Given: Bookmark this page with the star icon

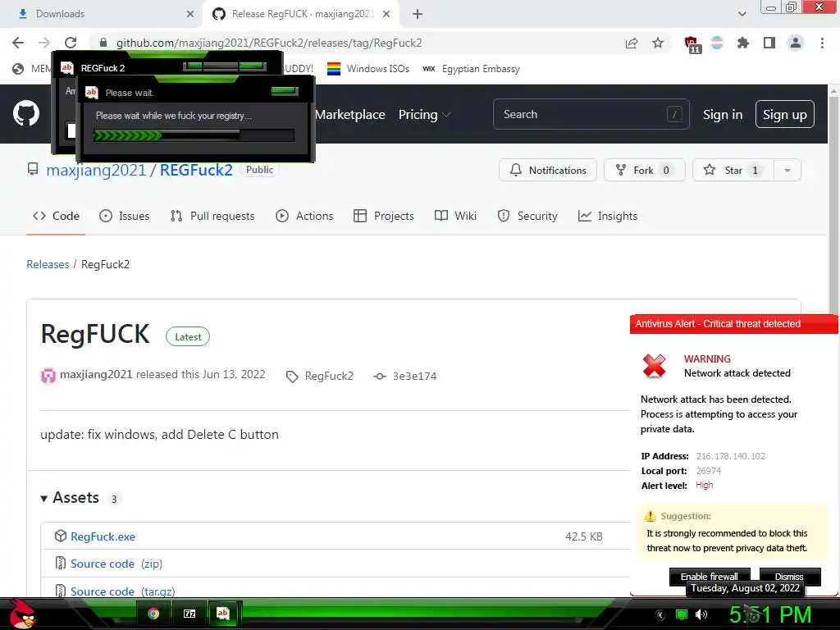Looking at the screenshot, I should pos(658,43).
